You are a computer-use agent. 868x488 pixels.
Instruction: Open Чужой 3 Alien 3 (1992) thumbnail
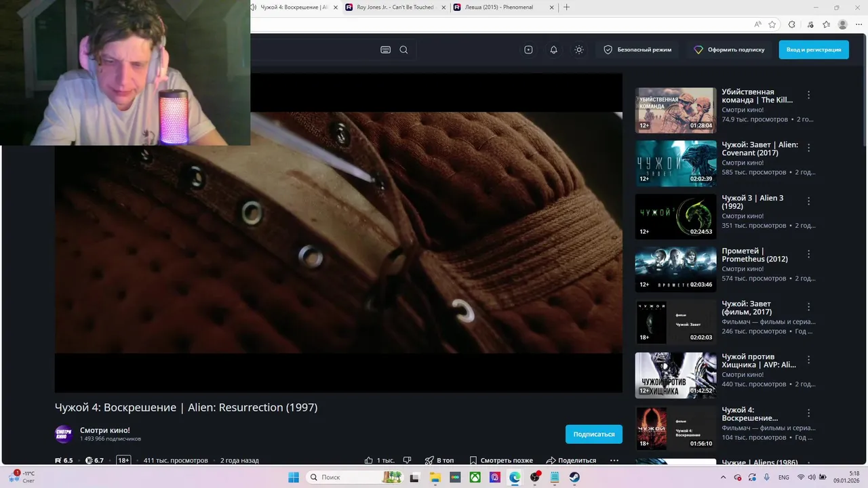pyautogui.click(x=675, y=216)
